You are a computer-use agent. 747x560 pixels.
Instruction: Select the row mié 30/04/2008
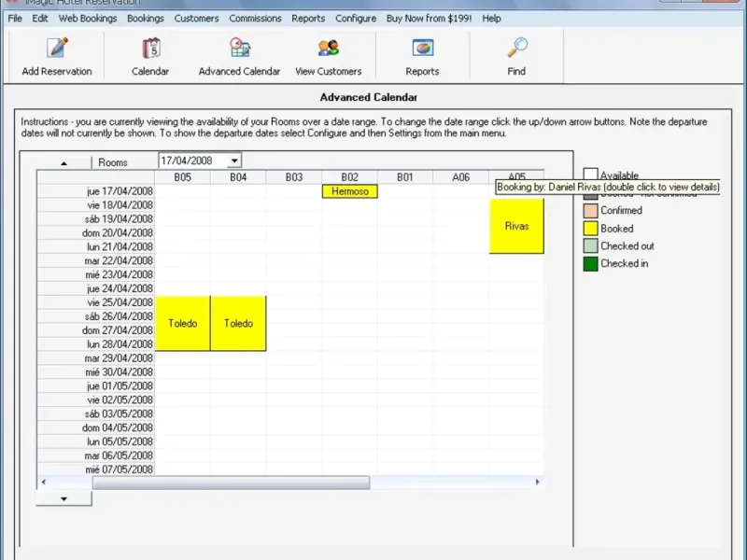pyautogui.click(x=96, y=372)
